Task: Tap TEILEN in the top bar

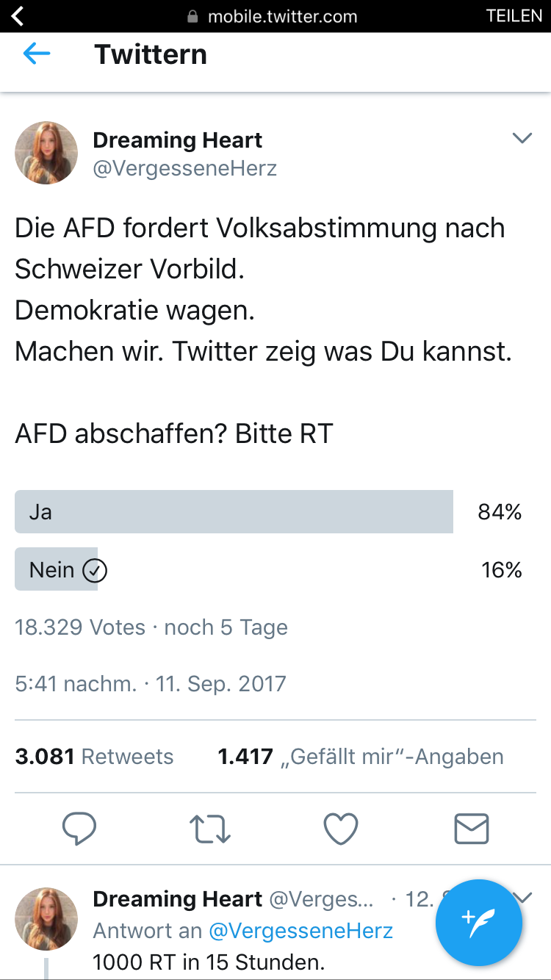Action: (x=514, y=15)
